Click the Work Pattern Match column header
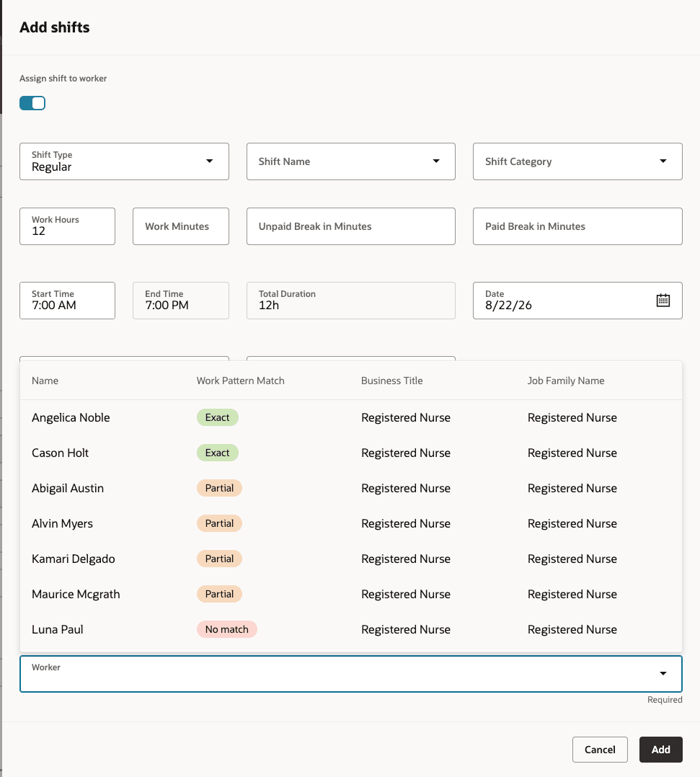The height and width of the screenshot is (777, 700). [x=241, y=381]
